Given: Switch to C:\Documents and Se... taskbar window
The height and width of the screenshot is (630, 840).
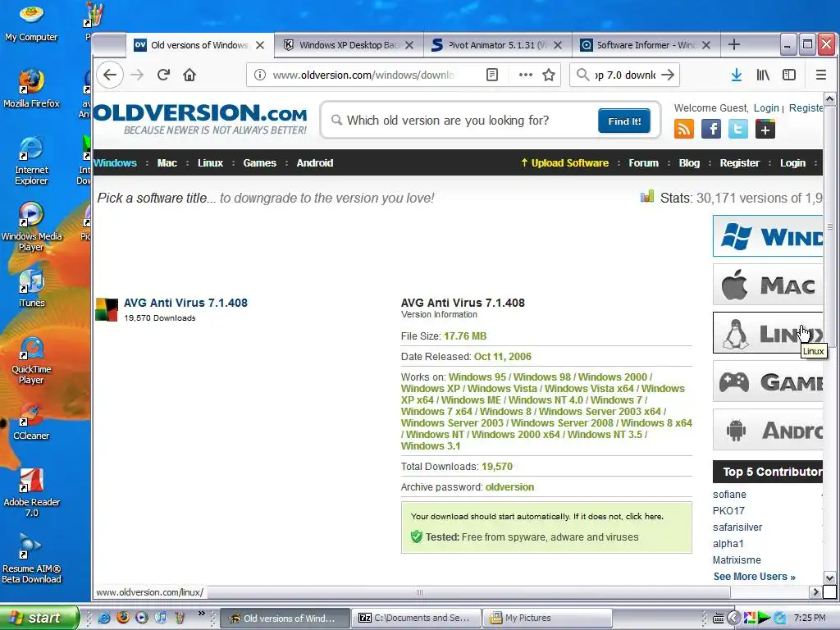Looking at the screenshot, I should (x=415, y=618).
